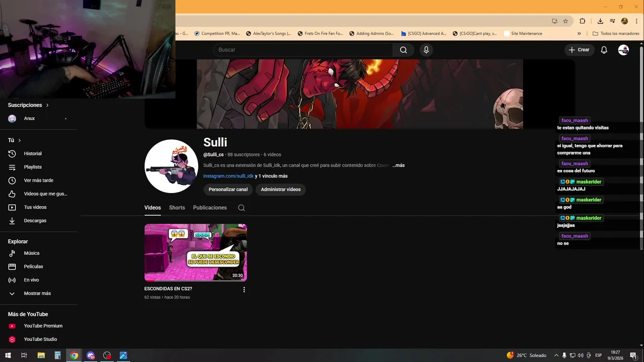Open Ver más tarde list

coord(39,180)
